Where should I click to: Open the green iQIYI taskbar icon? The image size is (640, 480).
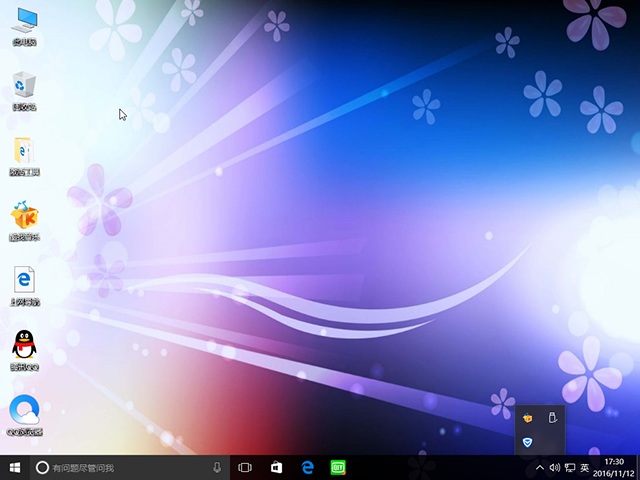(x=338, y=467)
